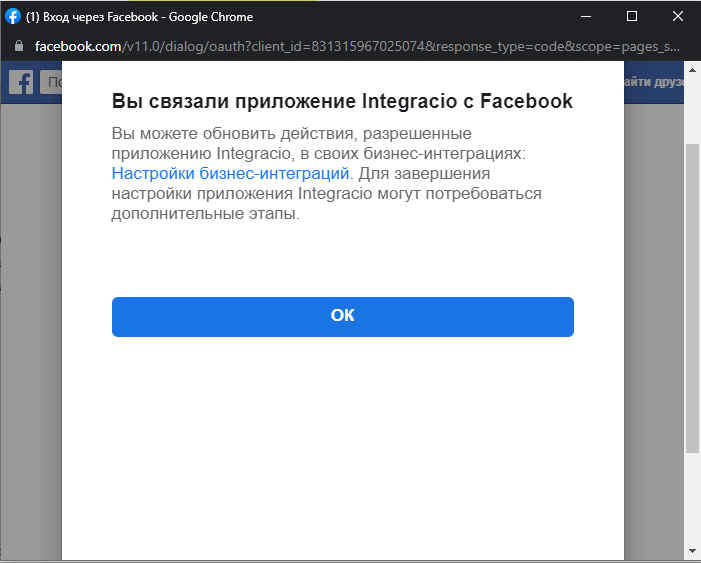Image resolution: width=701 pixels, height=563 pixels.
Task: Click the lock icon in the address bar
Action: coord(19,46)
